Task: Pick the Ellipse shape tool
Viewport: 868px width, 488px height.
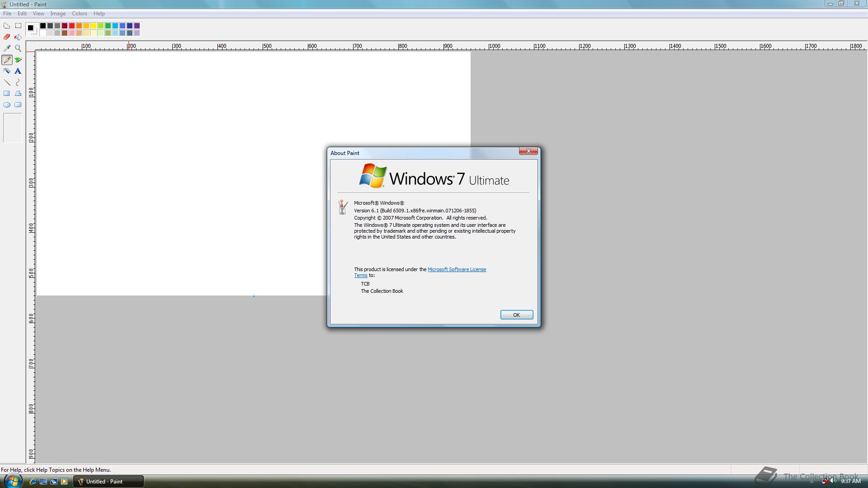Action: click(x=7, y=105)
